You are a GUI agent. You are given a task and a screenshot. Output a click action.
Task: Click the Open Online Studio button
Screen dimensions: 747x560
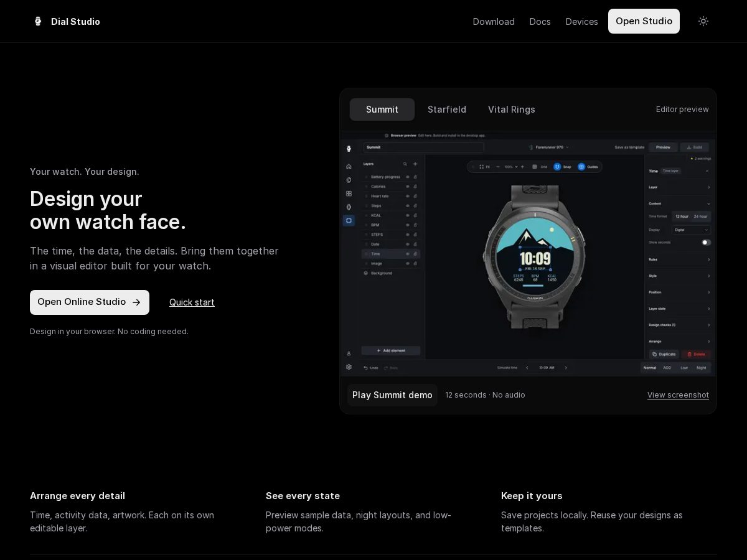[x=90, y=302]
